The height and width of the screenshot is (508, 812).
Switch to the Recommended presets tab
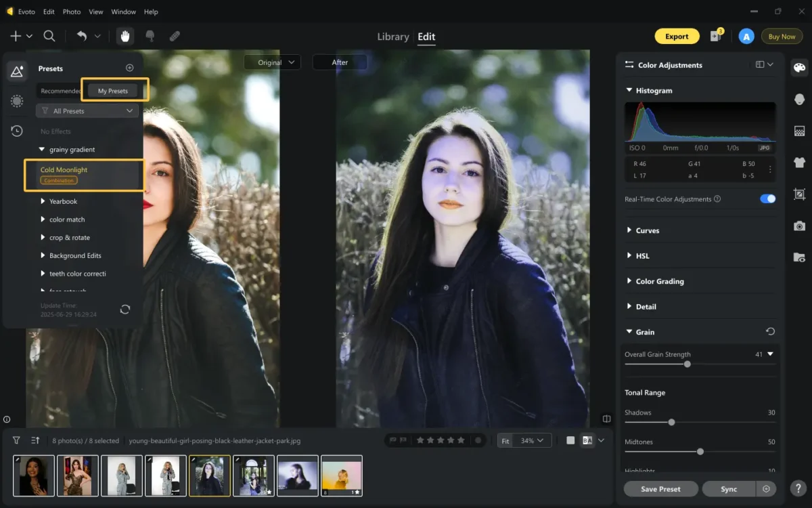click(x=61, y=91)
